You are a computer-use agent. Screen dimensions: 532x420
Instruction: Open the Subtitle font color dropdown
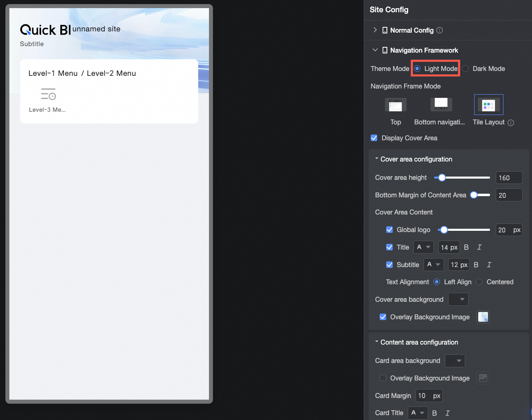click(x=434, y=265)
